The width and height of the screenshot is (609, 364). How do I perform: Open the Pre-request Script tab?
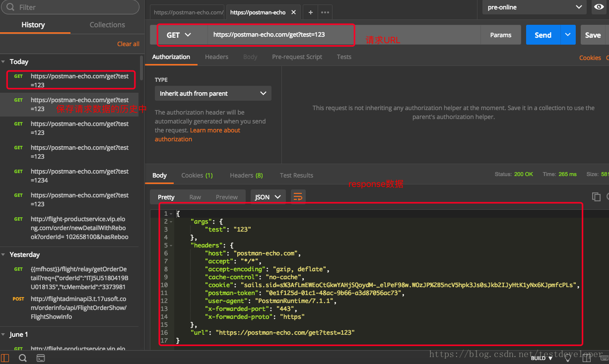pos(297,57)
